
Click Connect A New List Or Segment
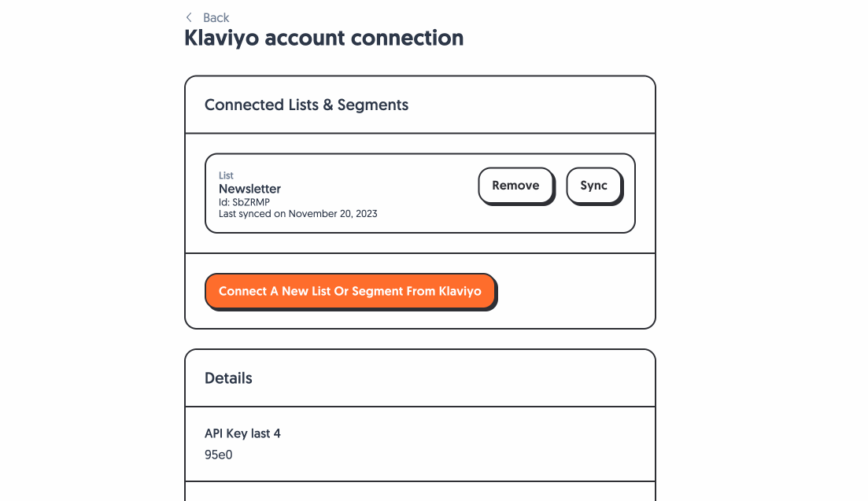(350, 291)
